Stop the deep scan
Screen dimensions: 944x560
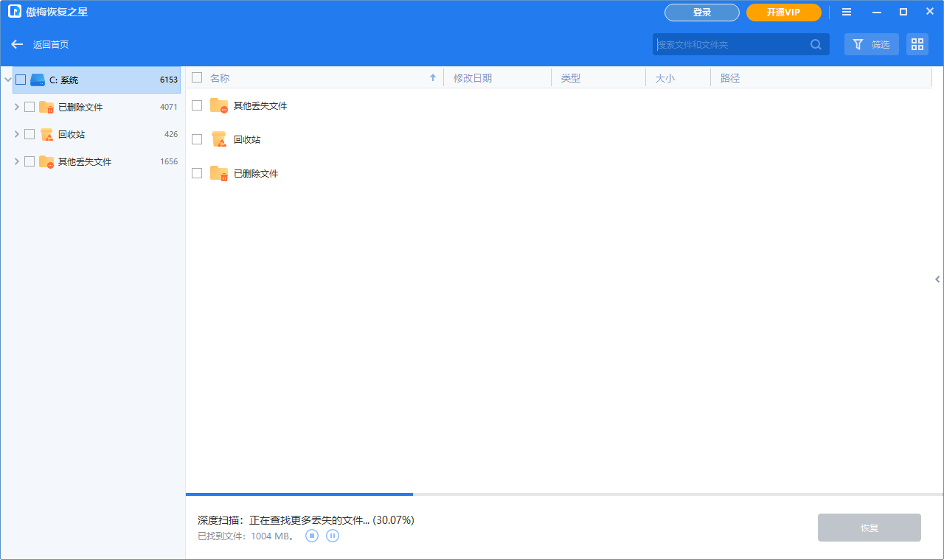click(311, 536)
